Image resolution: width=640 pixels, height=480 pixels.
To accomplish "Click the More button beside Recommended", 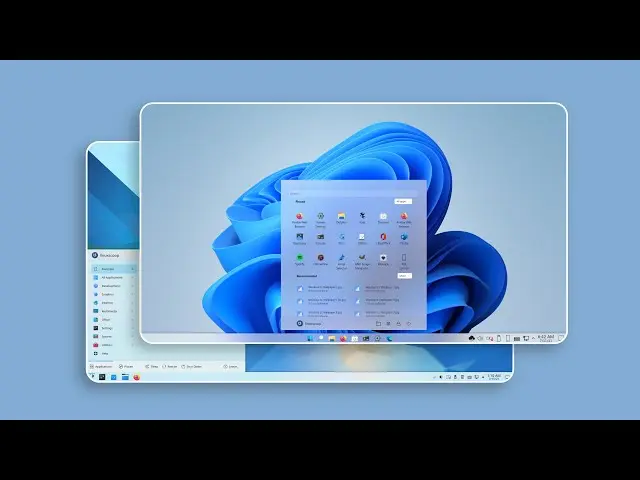I will pyautogui.click(x=404, y=276).
